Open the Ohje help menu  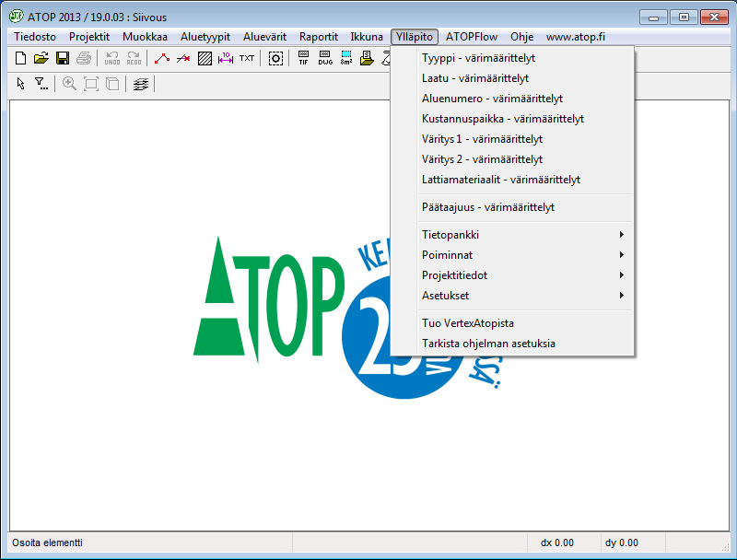[x=521, y=37]
